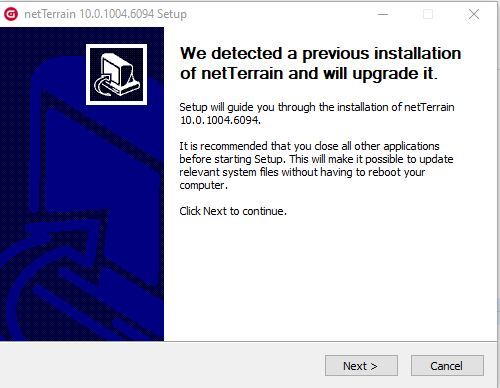Click the red netTerrain logo in title bar
This screenshot has height=388, width=500.
pyautogui.click(x=11, y=14)
